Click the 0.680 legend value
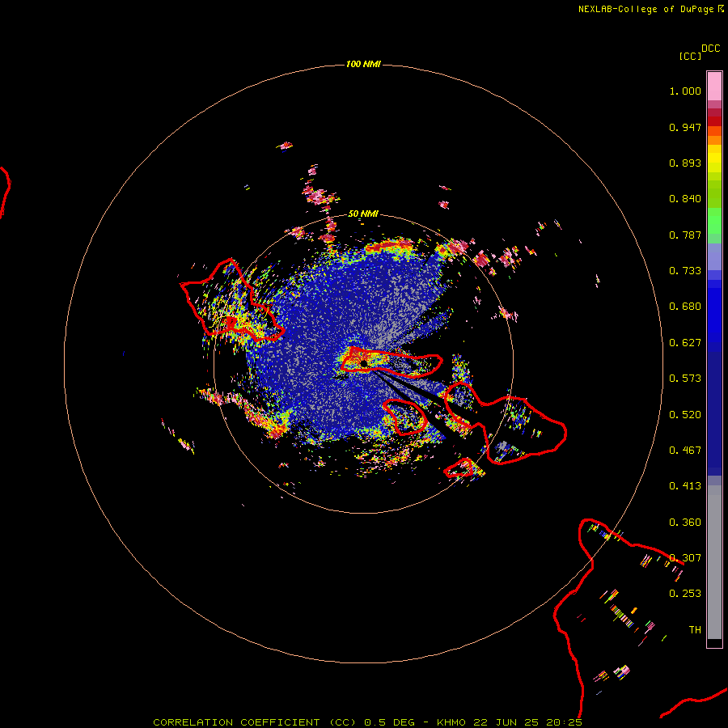 pos(685,307)
